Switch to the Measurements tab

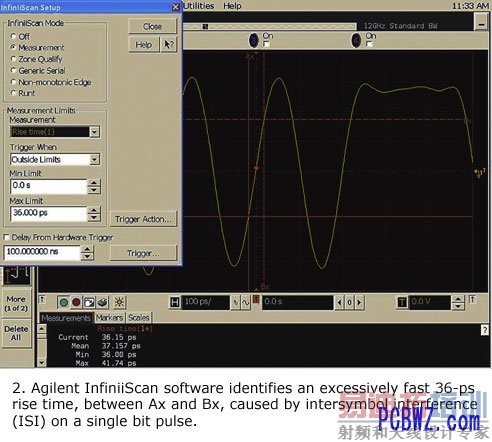pyautogui.click(x=66, y=318)
